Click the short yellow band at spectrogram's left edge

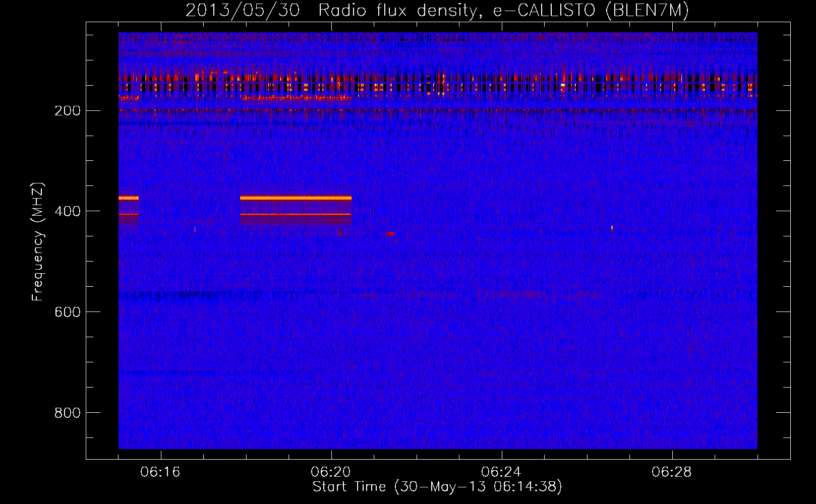point(129,198)
